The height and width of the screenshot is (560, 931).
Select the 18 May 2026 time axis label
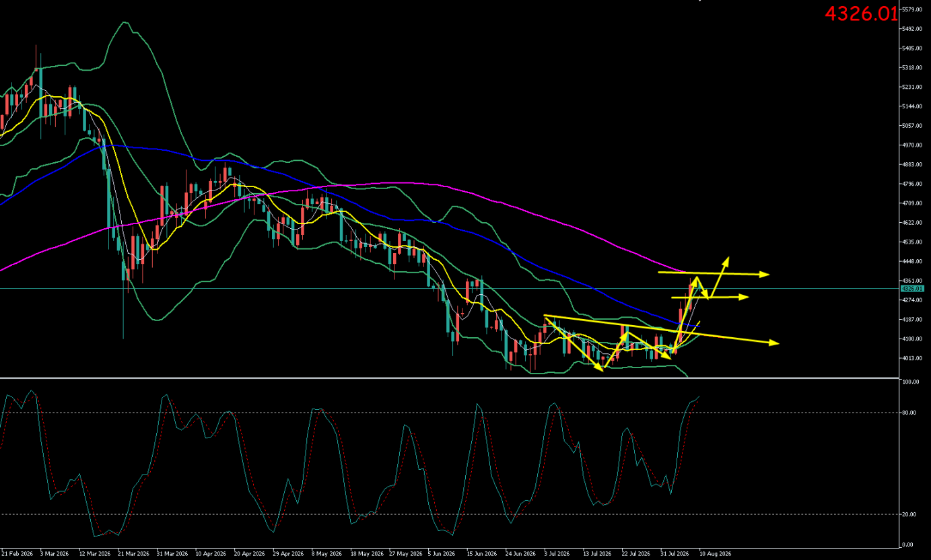pyautogui.click(x=367, y=554)
